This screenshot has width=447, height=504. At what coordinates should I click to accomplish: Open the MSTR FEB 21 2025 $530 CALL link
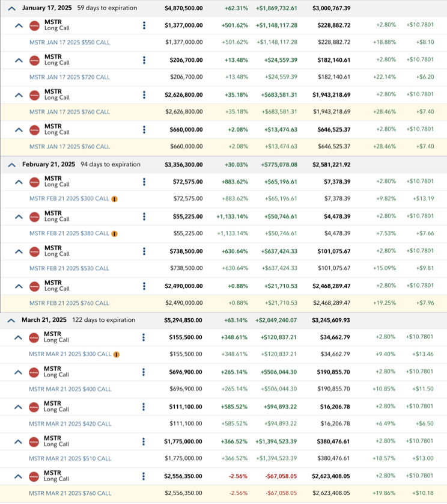(69, 268)
